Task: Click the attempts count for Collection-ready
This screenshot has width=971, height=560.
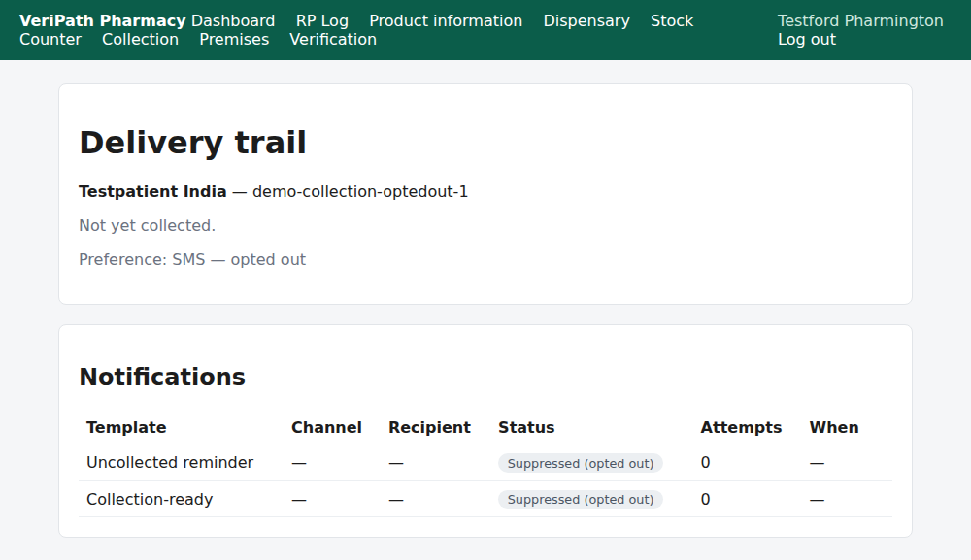Action: point(705,500)
